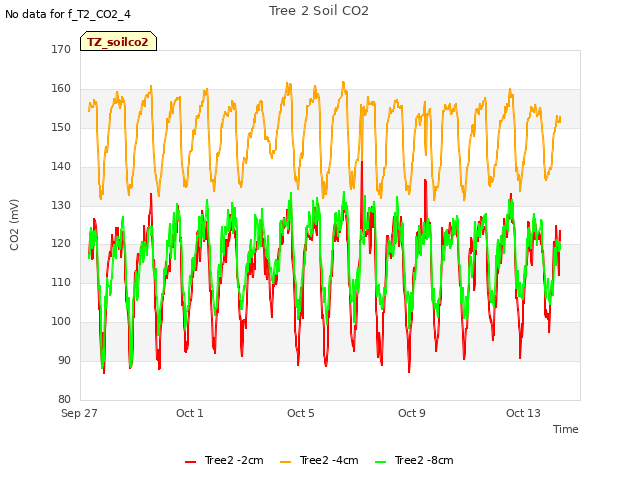Click the Sep 27 x-axis tick label

79,413
